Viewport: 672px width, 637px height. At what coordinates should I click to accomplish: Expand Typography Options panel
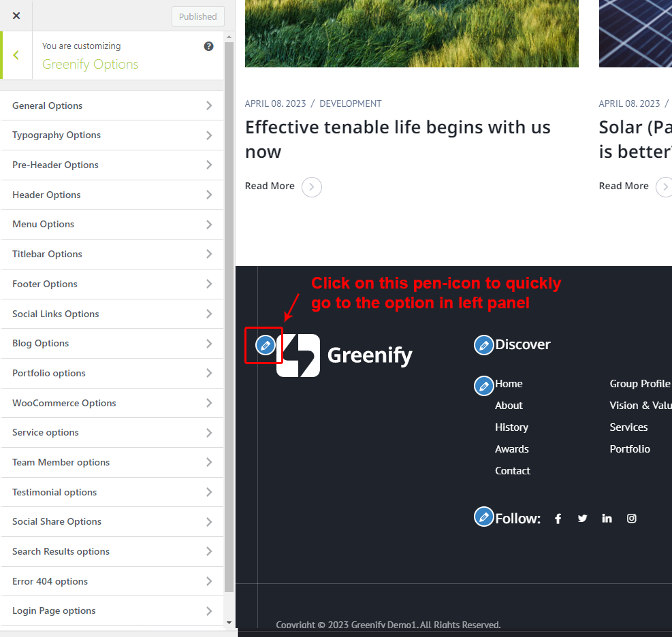point(112,135)
